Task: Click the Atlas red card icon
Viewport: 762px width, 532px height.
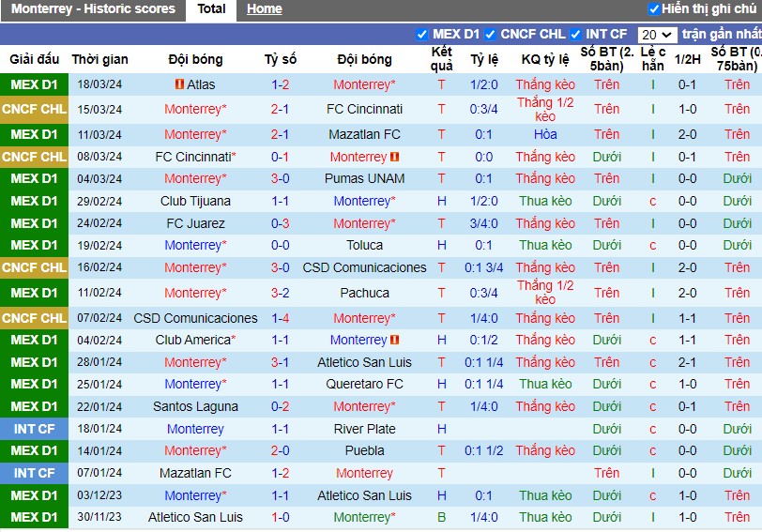Action: click(x=179, y=84)
